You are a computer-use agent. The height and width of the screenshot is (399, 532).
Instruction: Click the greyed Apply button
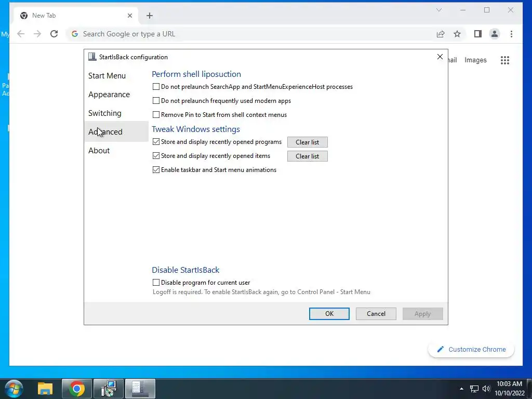pos(422,314)
